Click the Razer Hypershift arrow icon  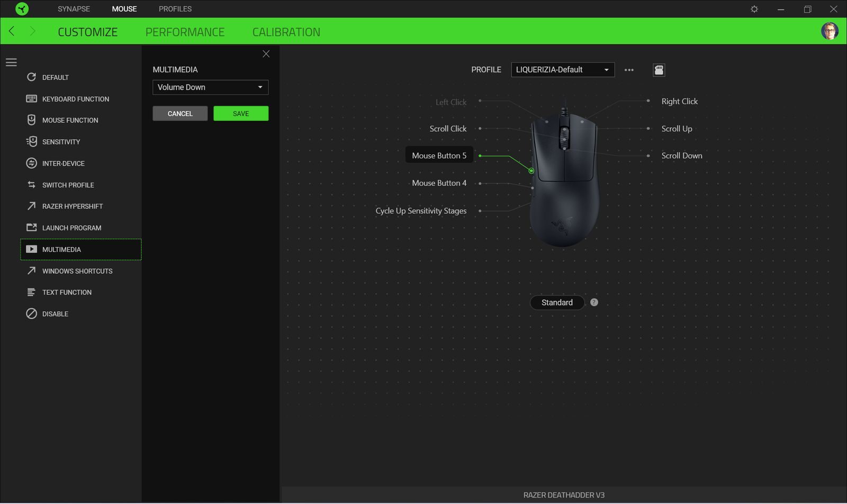coord(31,206)
